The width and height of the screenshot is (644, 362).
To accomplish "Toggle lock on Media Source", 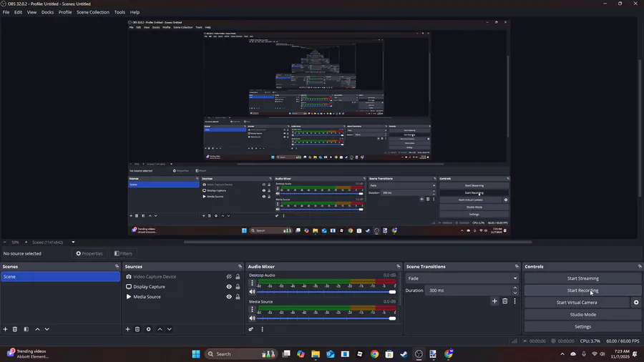I will [238, 297].
